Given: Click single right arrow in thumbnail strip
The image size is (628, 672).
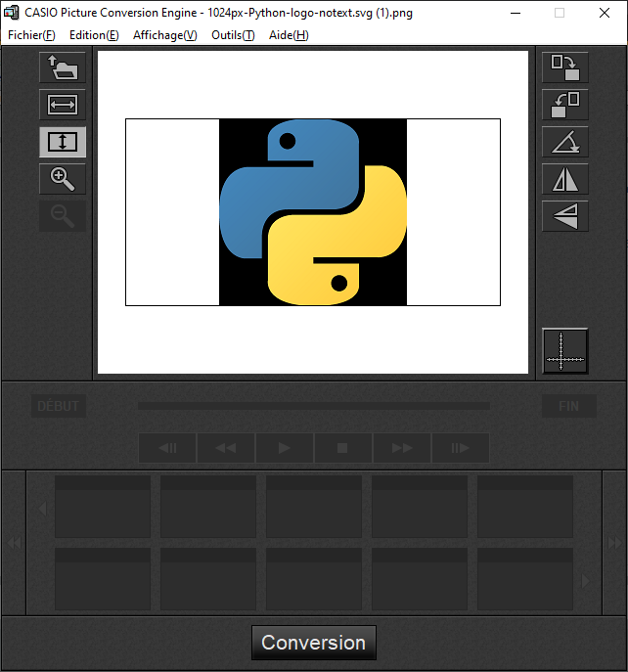Looking at the screenshot, I should [586, 582].
